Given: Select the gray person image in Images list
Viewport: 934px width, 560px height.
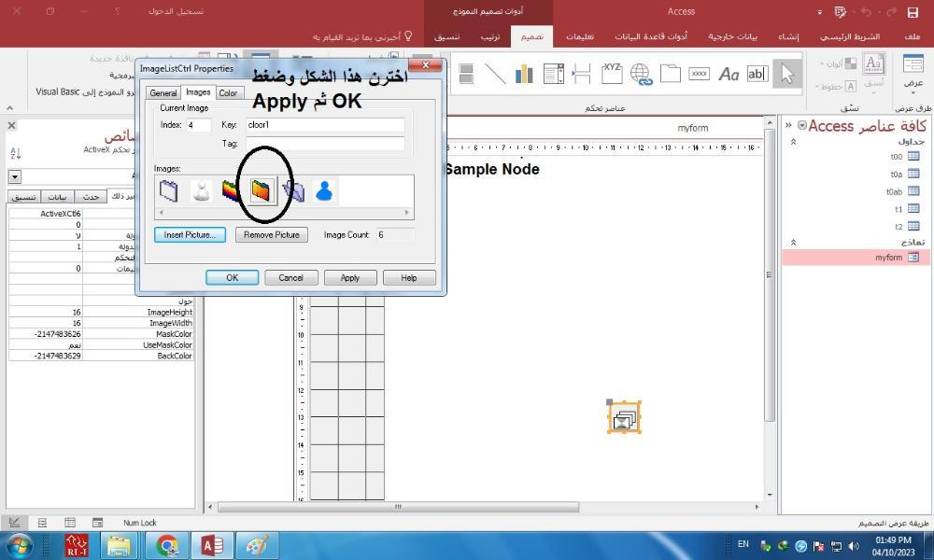Looking at the screenshot, I should [202, 191].
